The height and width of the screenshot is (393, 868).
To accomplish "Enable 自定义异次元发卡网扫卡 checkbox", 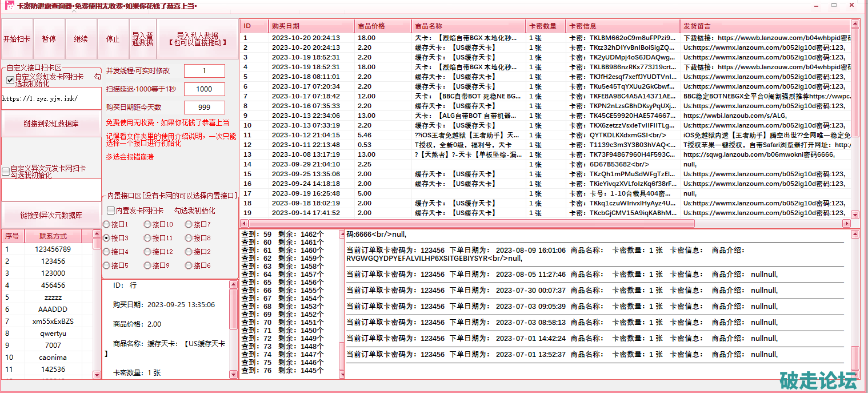I will pyautogui.click(x=6, y=171).
